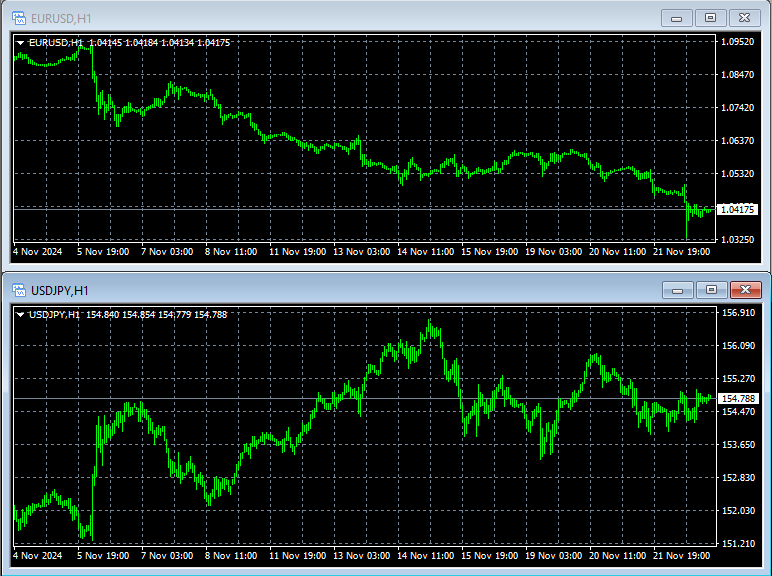
Task: Expand the EURUSD,H1 chart info triangle
Action: pyautogui.click(x=20, y=43)
